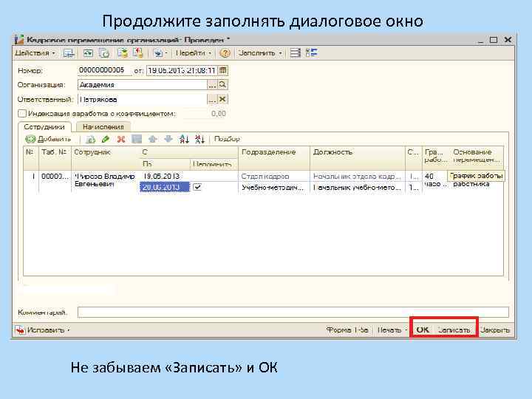Click the Подбор button
The height and width of the screenshot is (399, 532).
click(x=227, y=139)
